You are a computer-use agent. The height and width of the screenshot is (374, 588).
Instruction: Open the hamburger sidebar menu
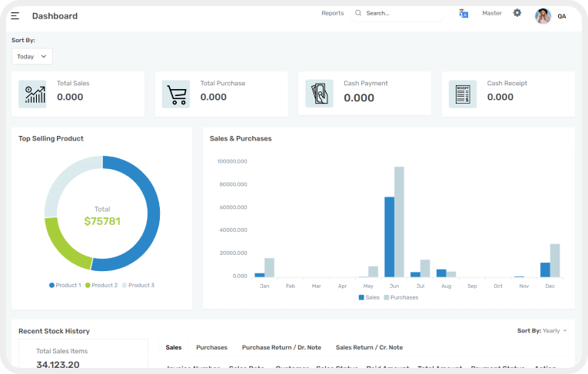15,16
